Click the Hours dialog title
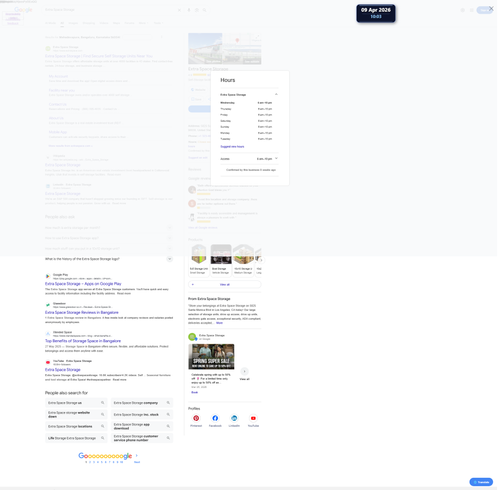The width and height of the screenshot is (500, 490). [x=228, y=80]
